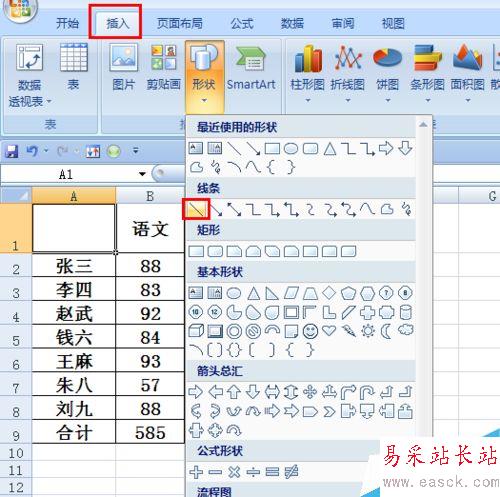Open the 开始 ribbon tab
This screenshot has width=500, height=497.
67,23
